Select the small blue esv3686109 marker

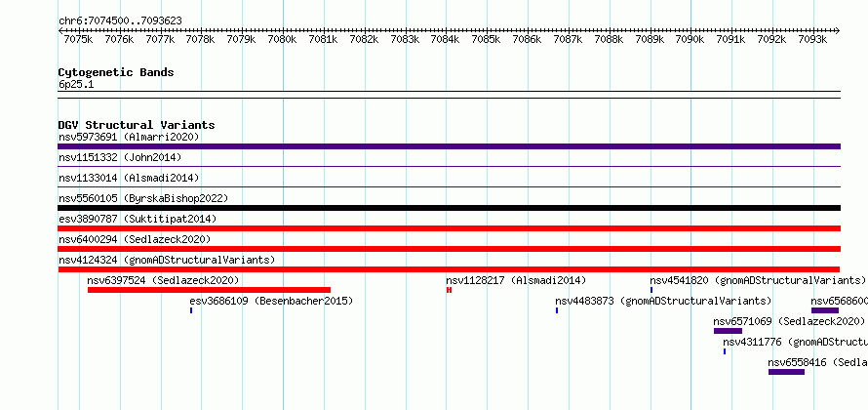click(x=191, y=310)
